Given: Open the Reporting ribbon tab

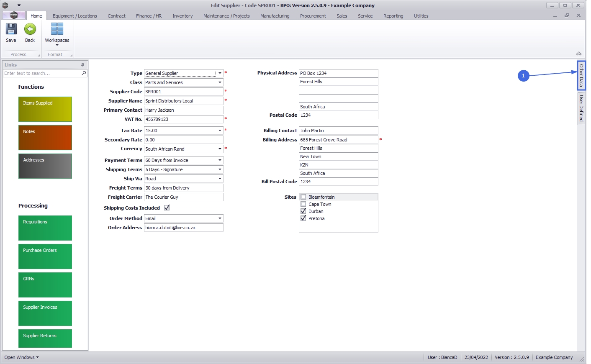Looking at the screenshot, I should (x=393, y=16).
